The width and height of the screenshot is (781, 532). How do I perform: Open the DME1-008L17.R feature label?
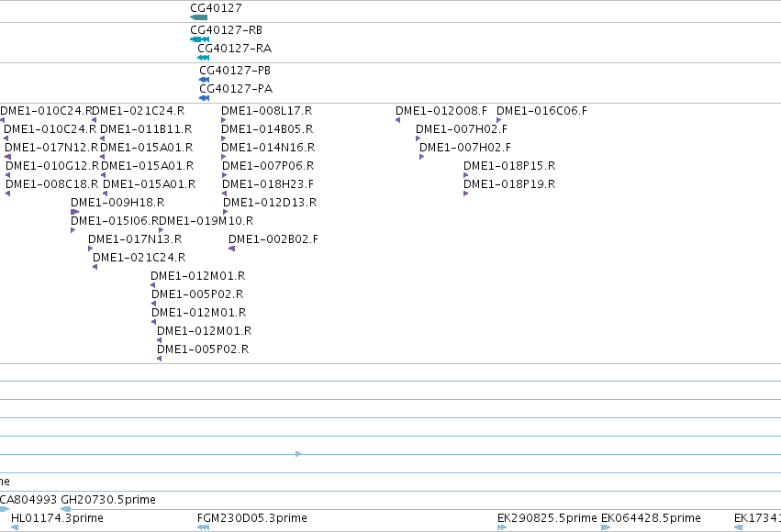point(266,110)
